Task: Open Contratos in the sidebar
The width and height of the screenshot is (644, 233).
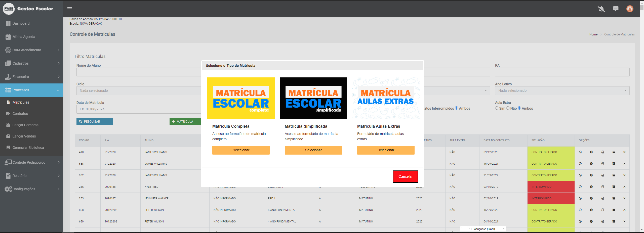Action: [x=20, y=114]
